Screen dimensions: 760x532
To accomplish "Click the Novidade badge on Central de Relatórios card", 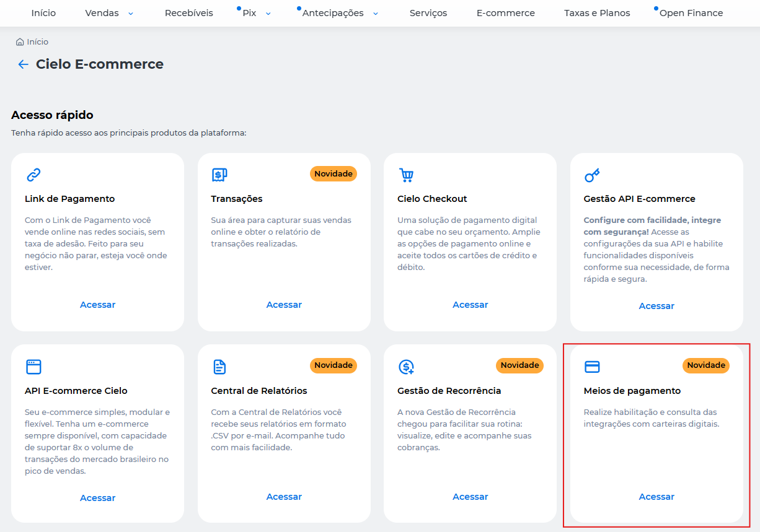I will 334,365.
